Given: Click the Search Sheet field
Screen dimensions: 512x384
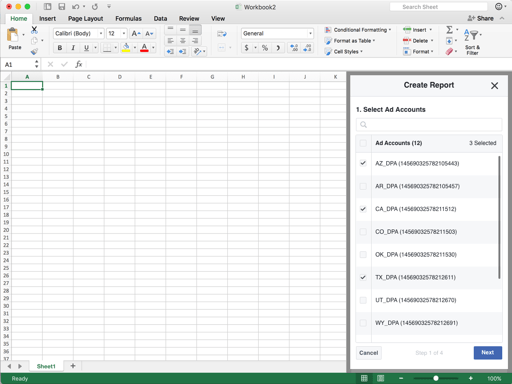Looking at the screenshot, I should click(x=439, y=7).
